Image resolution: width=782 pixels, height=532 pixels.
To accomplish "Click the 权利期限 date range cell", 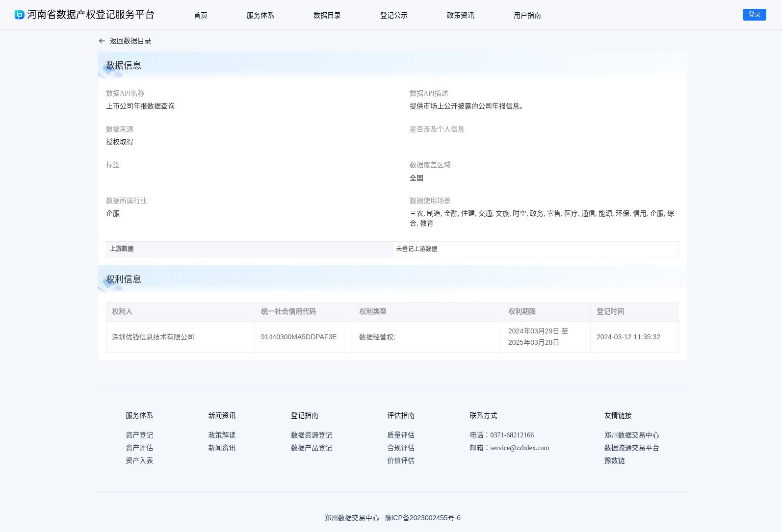I will point(546,337).
